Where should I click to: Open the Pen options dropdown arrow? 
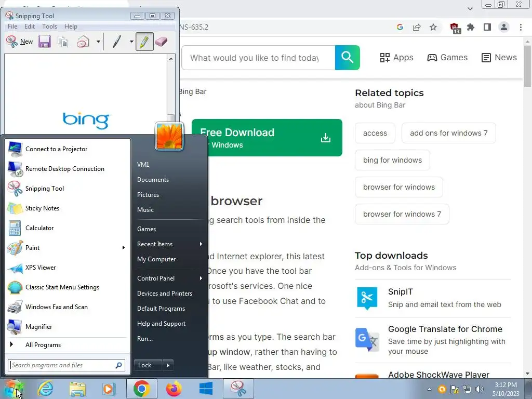click(131, 42)
